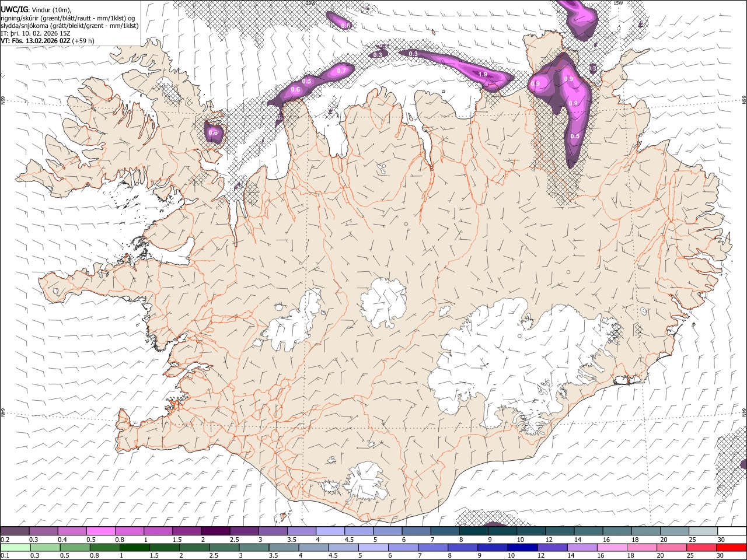Click the bright pink snow swatch starting at 0.5
The height and width of the screenshot is (560, 747).
click(x=101, y=531)
